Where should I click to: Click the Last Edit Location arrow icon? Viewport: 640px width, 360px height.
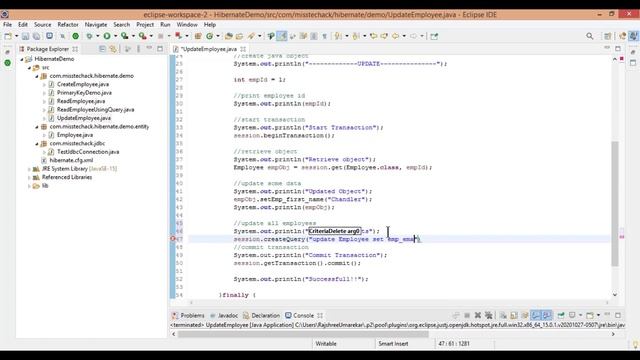[x=373, y=36]
